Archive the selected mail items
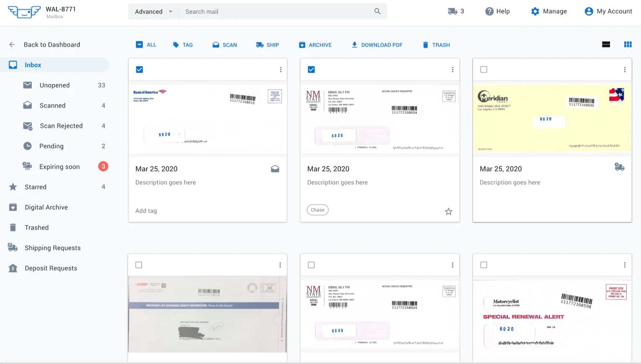641x364 pixels. coord(315,45)
